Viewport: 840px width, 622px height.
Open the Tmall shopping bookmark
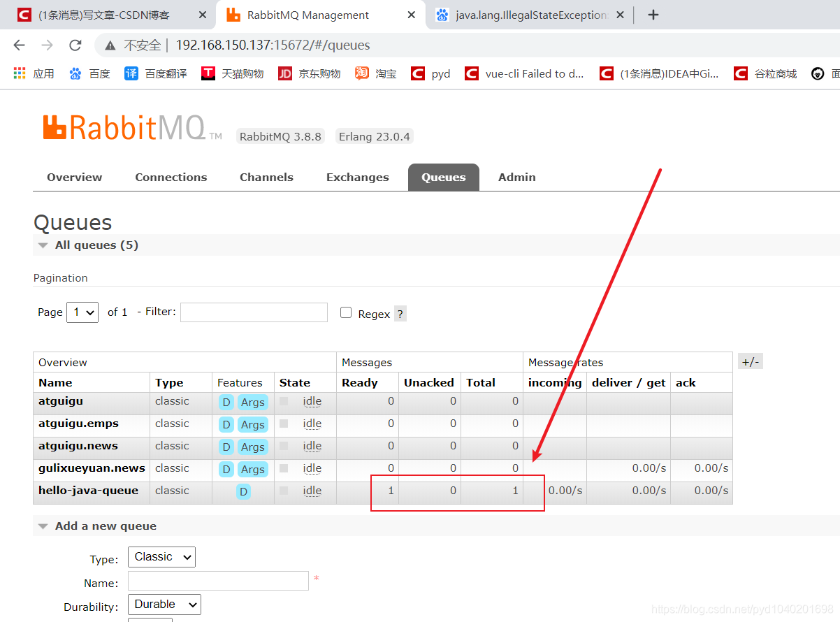233,73
